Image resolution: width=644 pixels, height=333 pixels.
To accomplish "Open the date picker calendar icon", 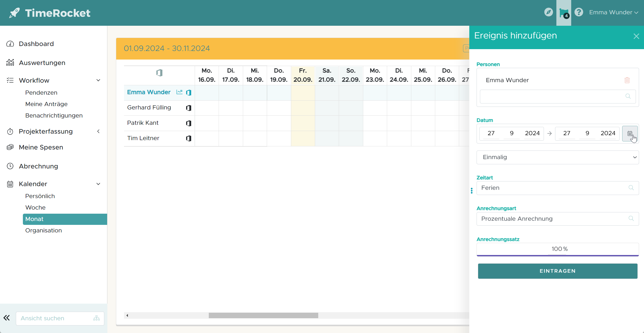I will (x=629, y=133).
